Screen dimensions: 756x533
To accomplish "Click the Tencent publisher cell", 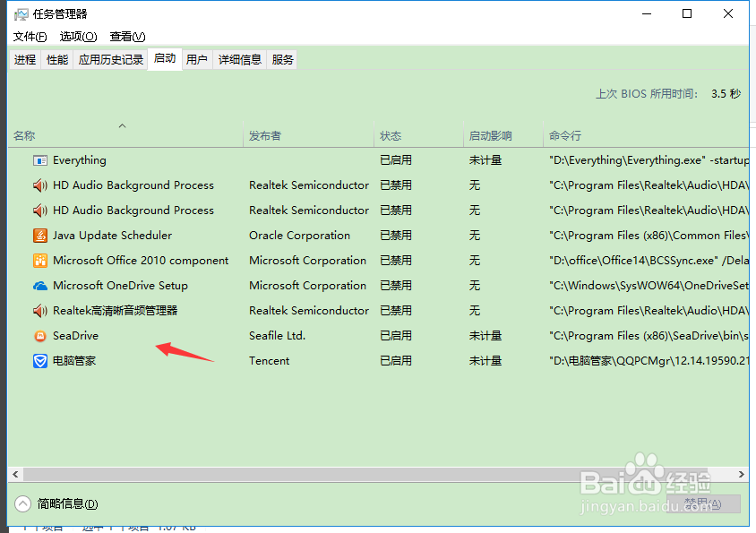I will point(269,361).
